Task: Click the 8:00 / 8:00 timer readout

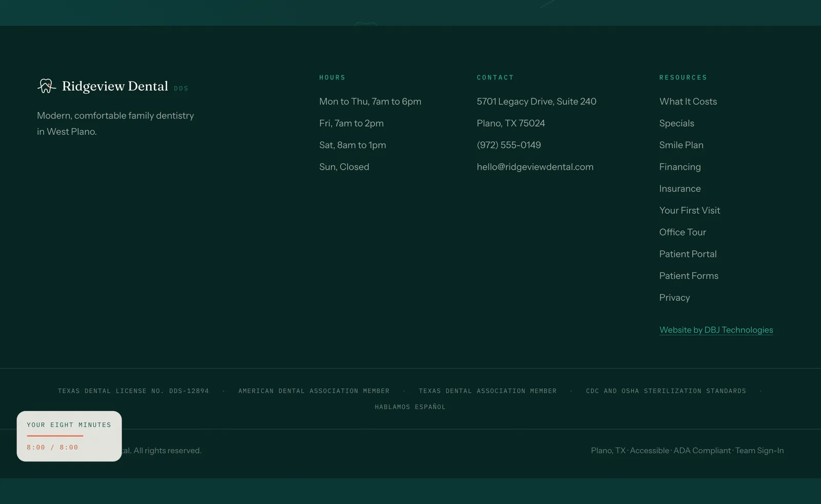Action: pos(52,448)
